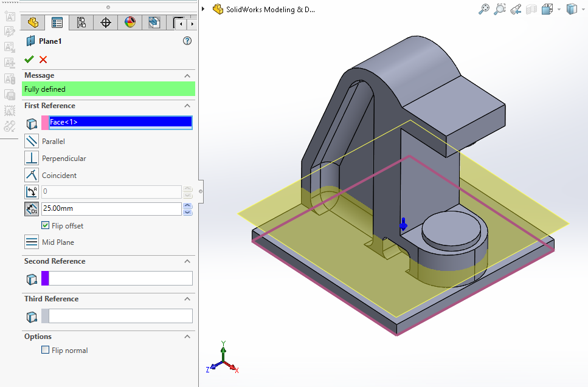Select Zoom to Area tool
Image resolution: width=588 pixels, height=387 pixels.
click(500, 9)
